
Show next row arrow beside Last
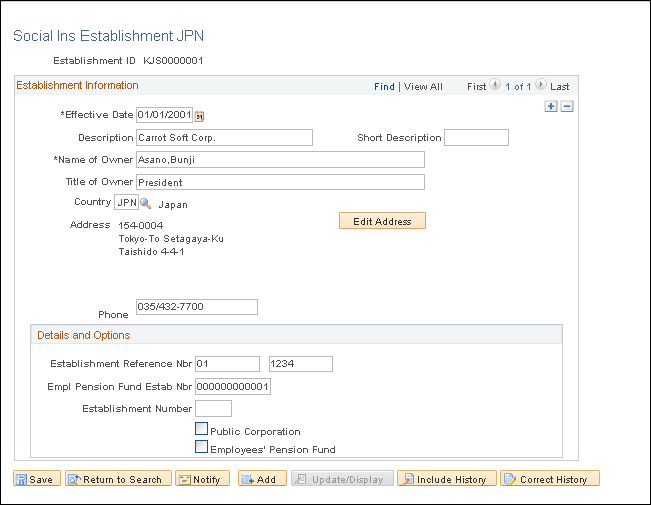coord(541,85)
